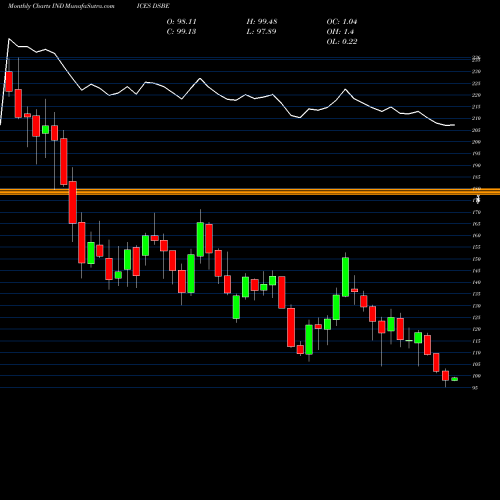Click the 95 price axis label
Viewport: 500px width, 500px height.
point(475,388)
